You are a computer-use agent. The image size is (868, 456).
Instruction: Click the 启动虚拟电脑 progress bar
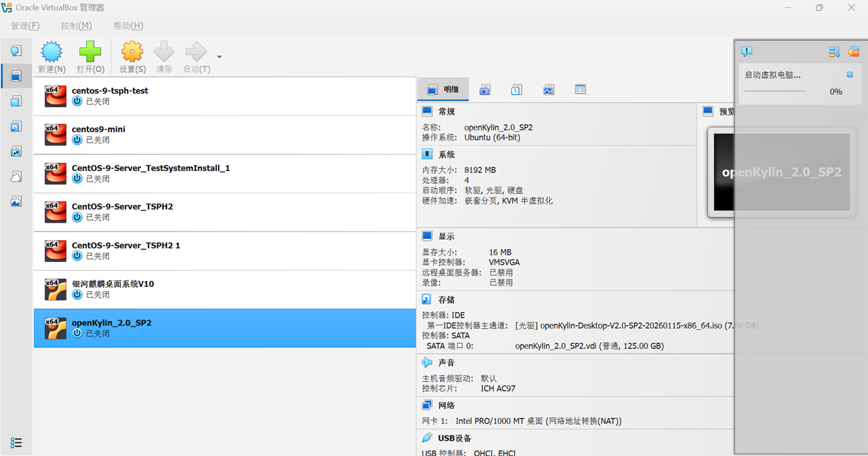pos(775,91)
